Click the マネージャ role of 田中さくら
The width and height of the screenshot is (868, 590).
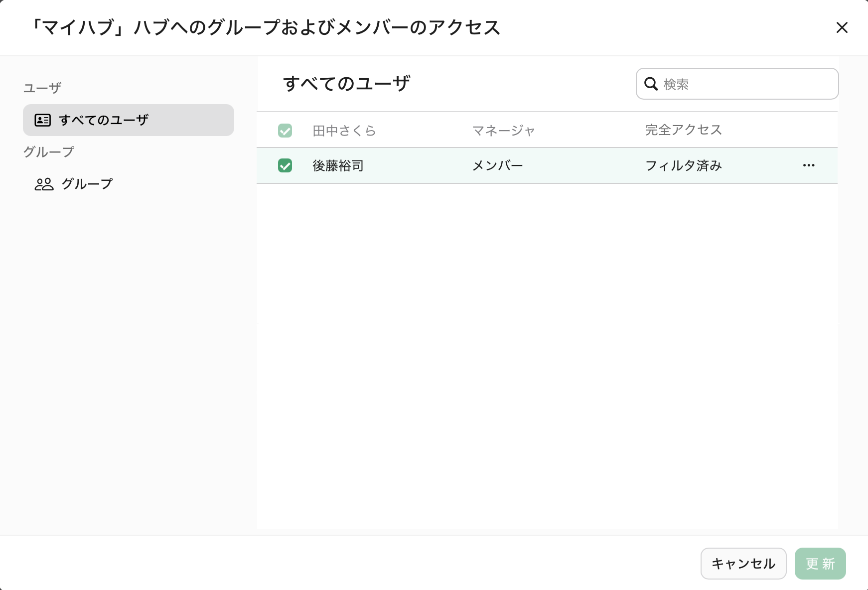pos(503,131)
